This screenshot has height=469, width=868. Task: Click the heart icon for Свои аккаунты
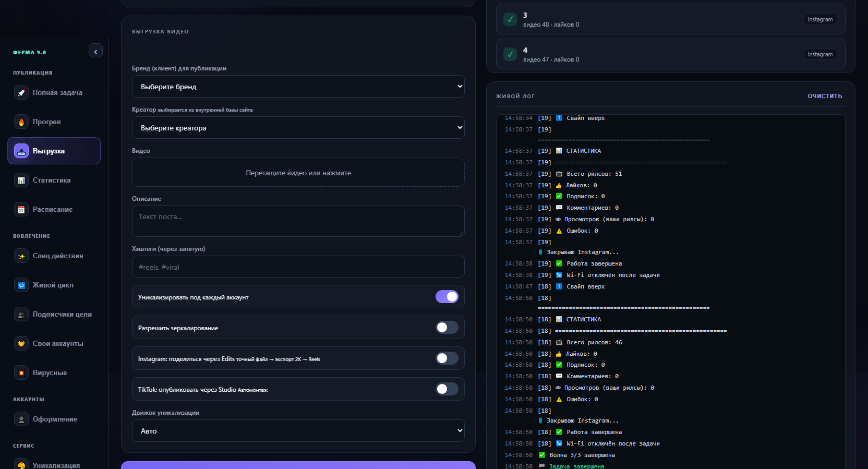click(21, 344)
